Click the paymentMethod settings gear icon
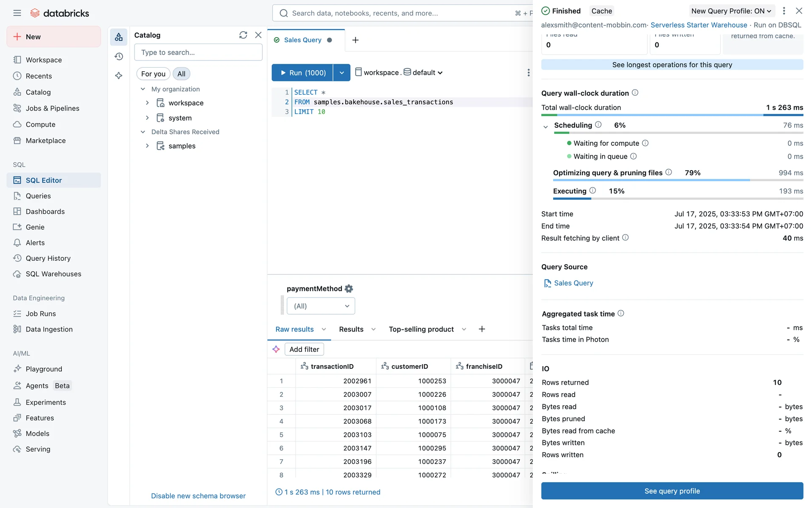812x508 pixels. point(348,289)
